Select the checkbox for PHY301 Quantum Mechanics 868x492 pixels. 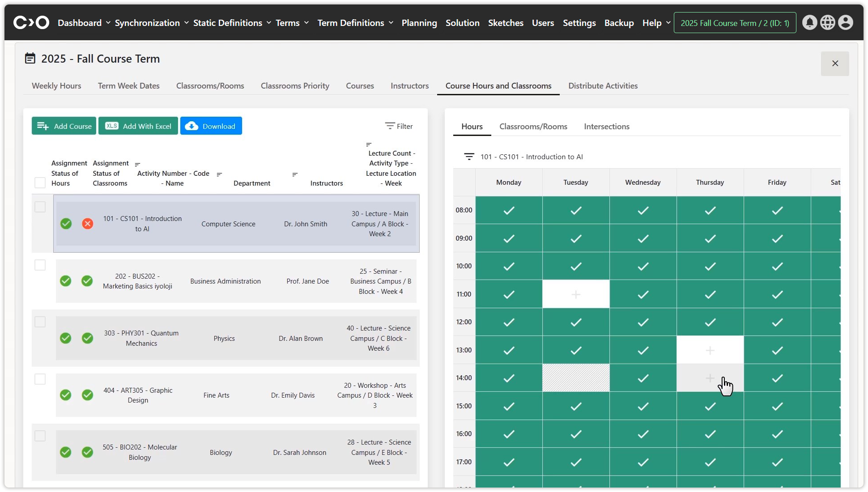coord(40,322)
